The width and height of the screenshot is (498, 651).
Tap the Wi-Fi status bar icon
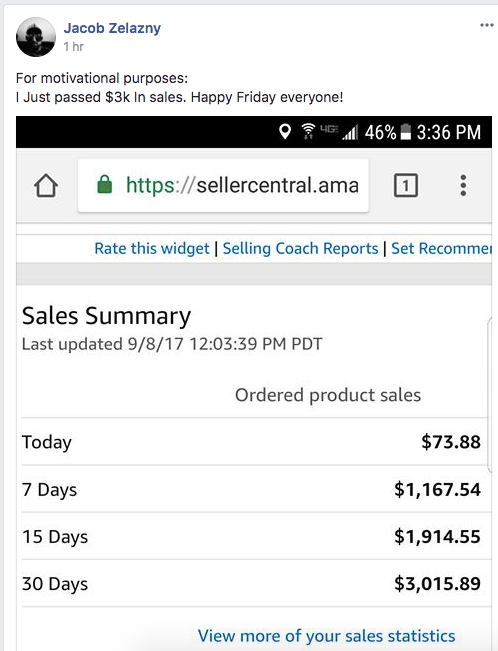[308, 132]
